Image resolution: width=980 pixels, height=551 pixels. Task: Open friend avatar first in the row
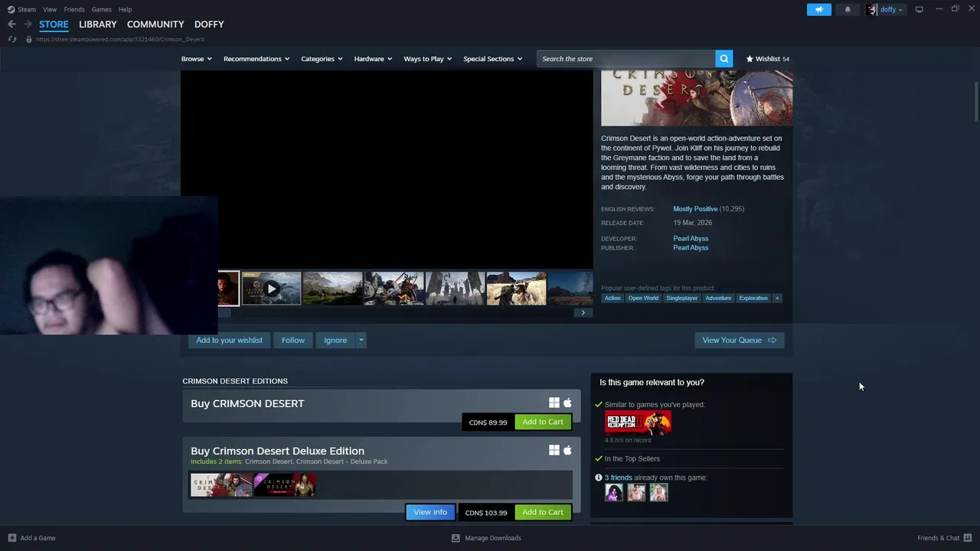614,493
